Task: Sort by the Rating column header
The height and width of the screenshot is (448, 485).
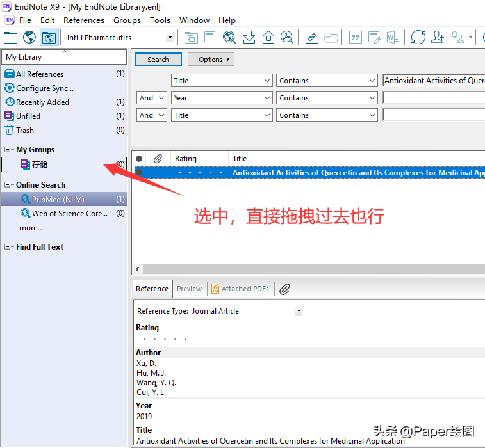Action: pos(199,159)
